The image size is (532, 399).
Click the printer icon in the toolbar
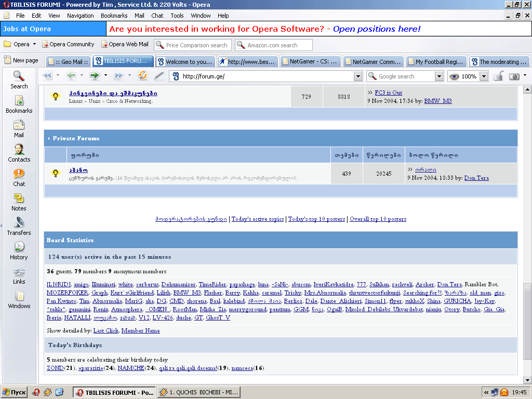click(498, 76)
